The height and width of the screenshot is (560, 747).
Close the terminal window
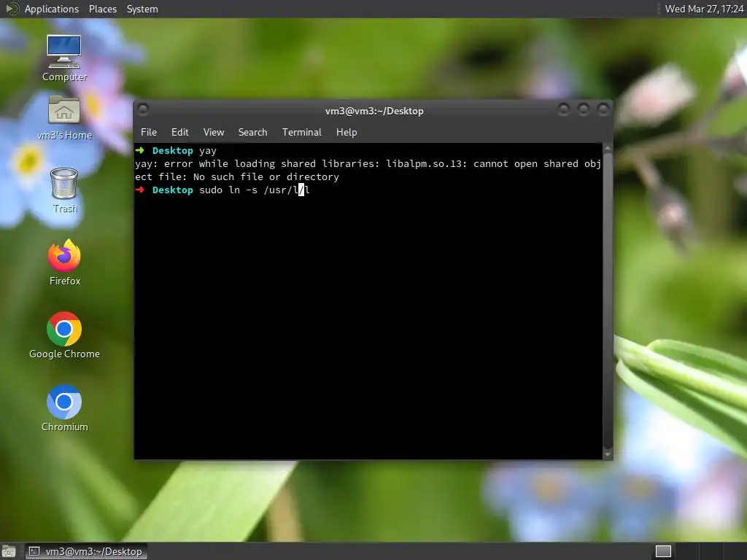pyautogui.click(x=603, y=110)
